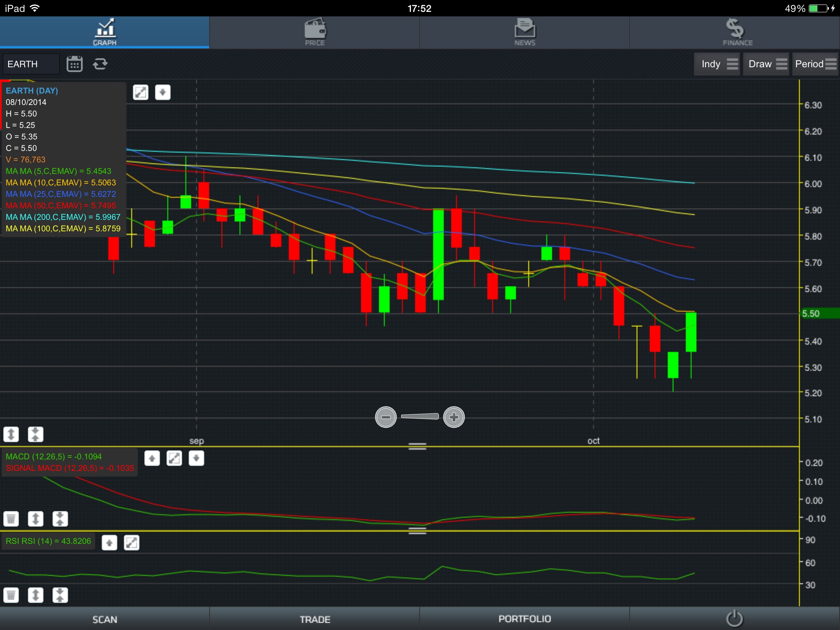Expand the RSI panel to fullscreen

click(x=132, y=543)
